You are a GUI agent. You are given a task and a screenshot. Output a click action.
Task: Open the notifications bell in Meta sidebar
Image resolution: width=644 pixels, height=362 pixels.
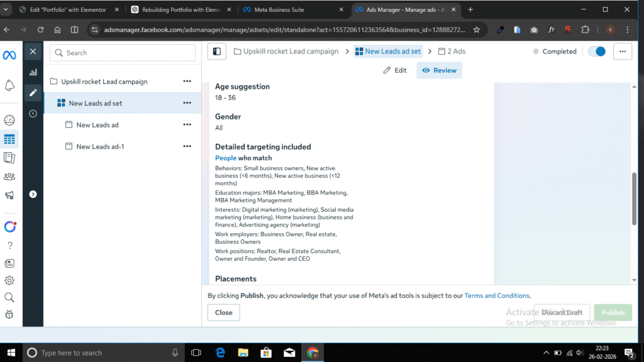tap(9, 85)
